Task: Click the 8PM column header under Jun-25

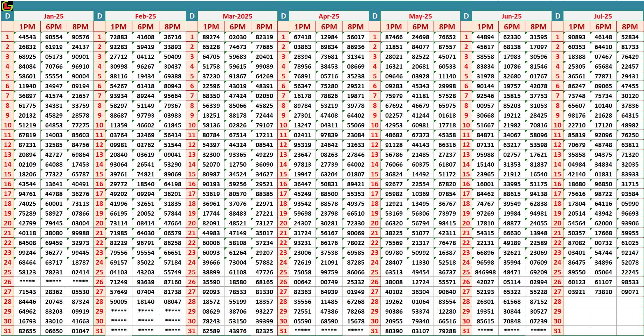Action: coord(538,27)
